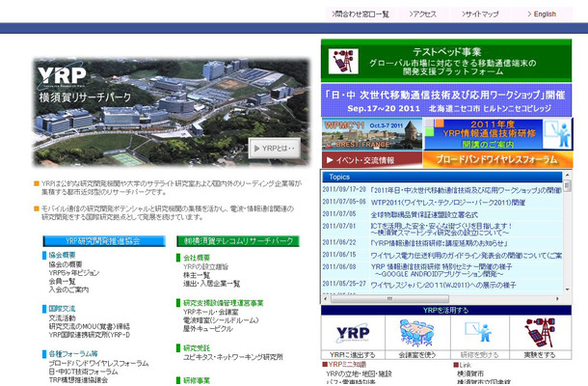Open the 各種フォーラム等 section link
Screen dimensions: 588x386
[x=73, y=354]
